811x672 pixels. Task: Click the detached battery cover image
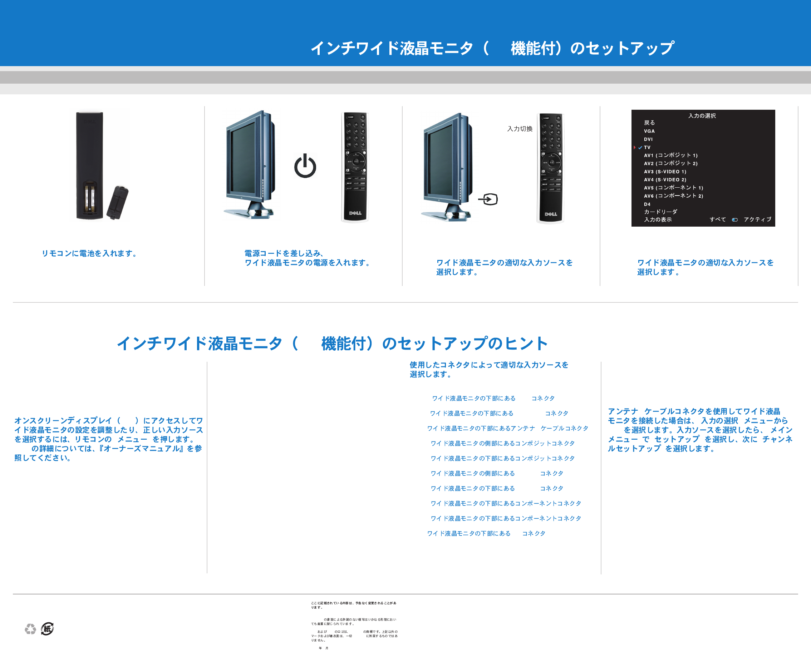tap(117, 202)
